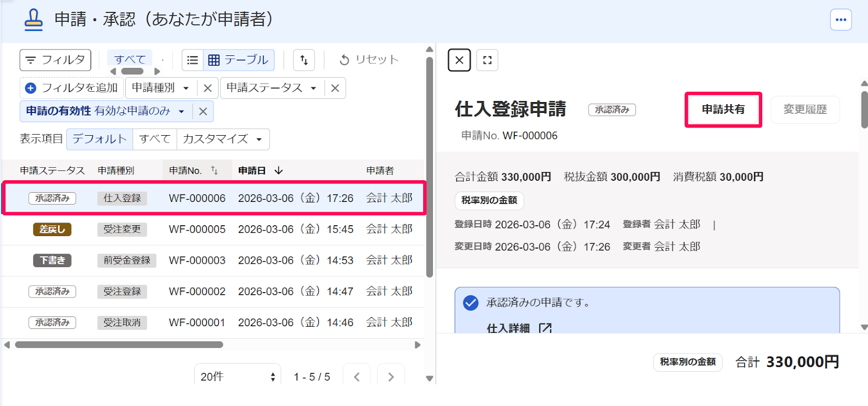The image size is (868, 406).
Task: Click 税率別の金額 button beside 合計
Action: click(x=688, y=362)
